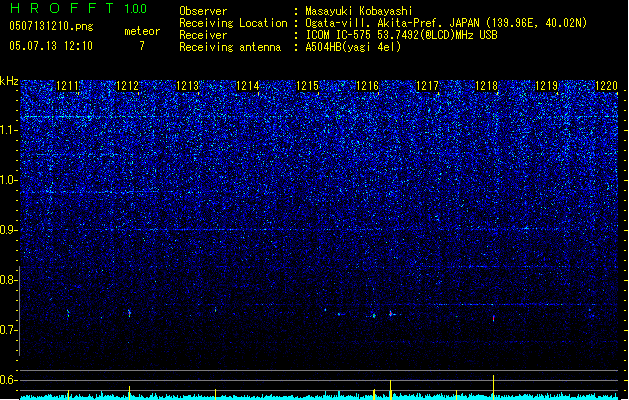Click the 1214 time axis marker

coord(248,86)
